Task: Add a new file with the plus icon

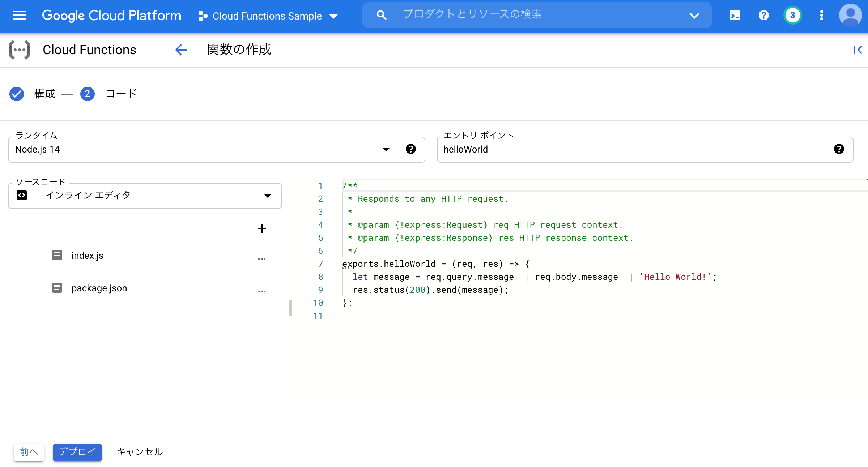Action: 261,228
